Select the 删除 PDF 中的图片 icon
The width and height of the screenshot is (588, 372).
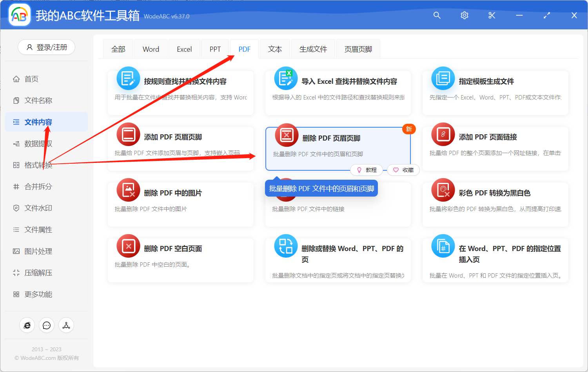[x=128, y=190]
